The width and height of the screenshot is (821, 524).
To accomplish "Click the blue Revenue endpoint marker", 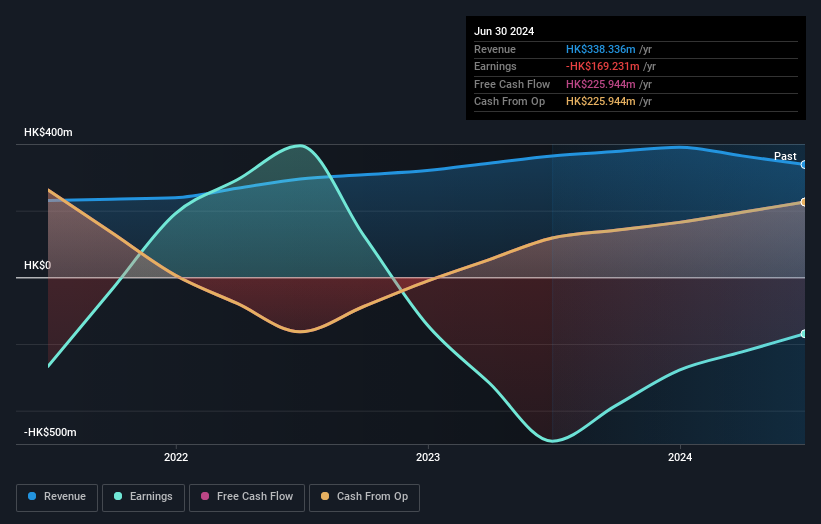I will (x=803, y=164).
